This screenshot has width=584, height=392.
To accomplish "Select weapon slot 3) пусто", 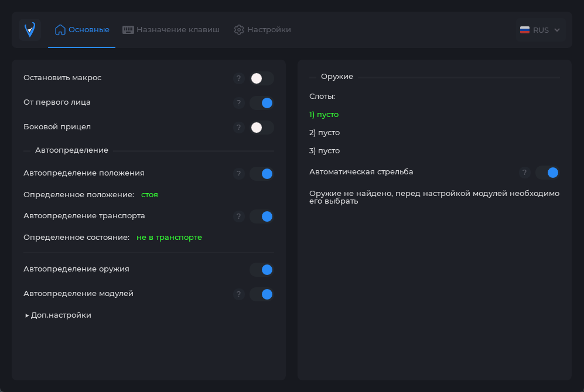I will tap(325, 151).
